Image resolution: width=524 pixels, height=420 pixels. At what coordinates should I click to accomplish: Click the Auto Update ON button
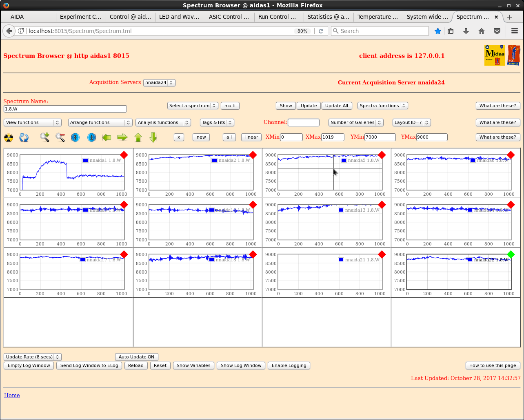click(x=136, y=357)
